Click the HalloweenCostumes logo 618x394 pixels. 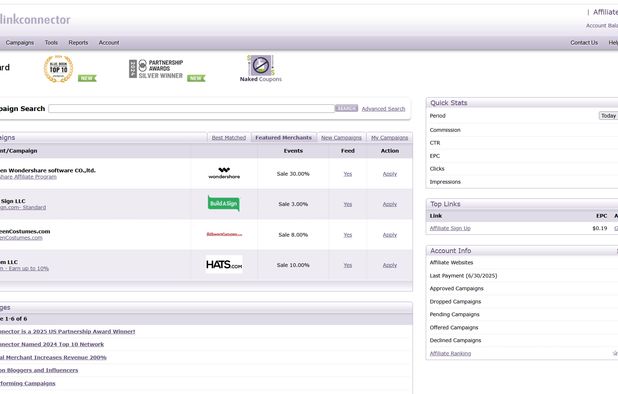224,234
